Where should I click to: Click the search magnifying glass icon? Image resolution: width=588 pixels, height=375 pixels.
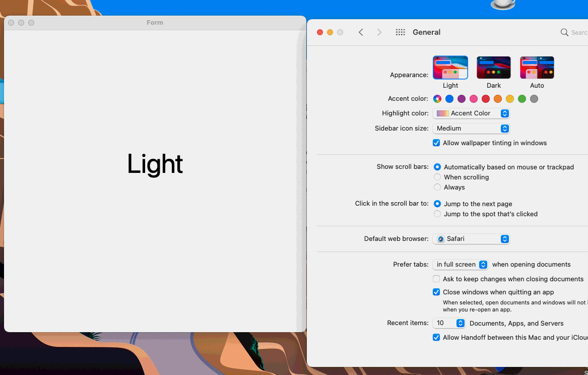pos(564,32)
